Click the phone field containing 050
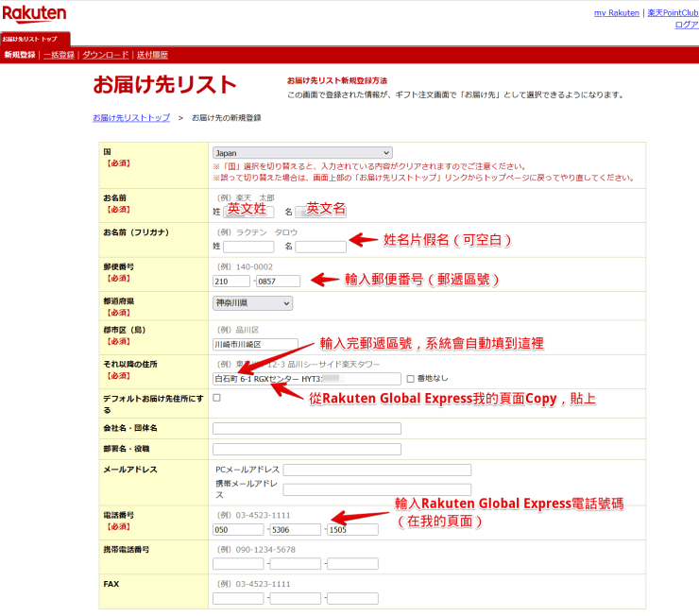699x616 pixels. tap(238, 529)
